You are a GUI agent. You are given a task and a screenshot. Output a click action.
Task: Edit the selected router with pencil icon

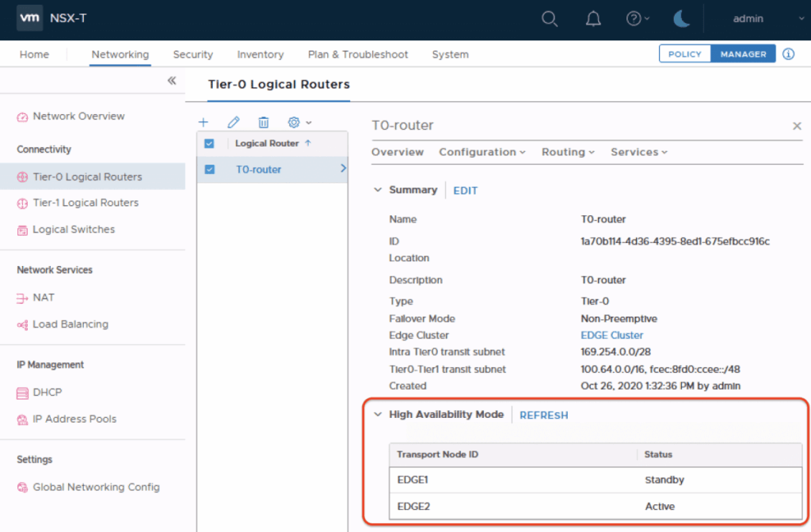coord(234,123)
